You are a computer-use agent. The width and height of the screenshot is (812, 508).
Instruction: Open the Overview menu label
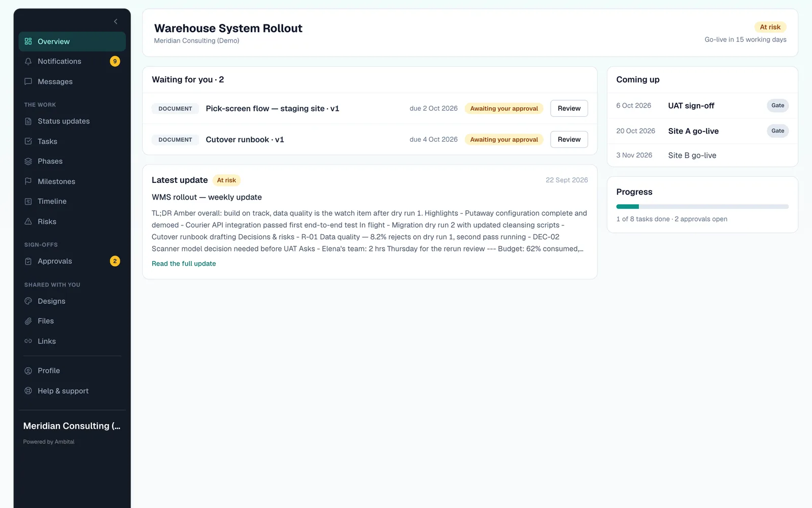tap(54, 42)
